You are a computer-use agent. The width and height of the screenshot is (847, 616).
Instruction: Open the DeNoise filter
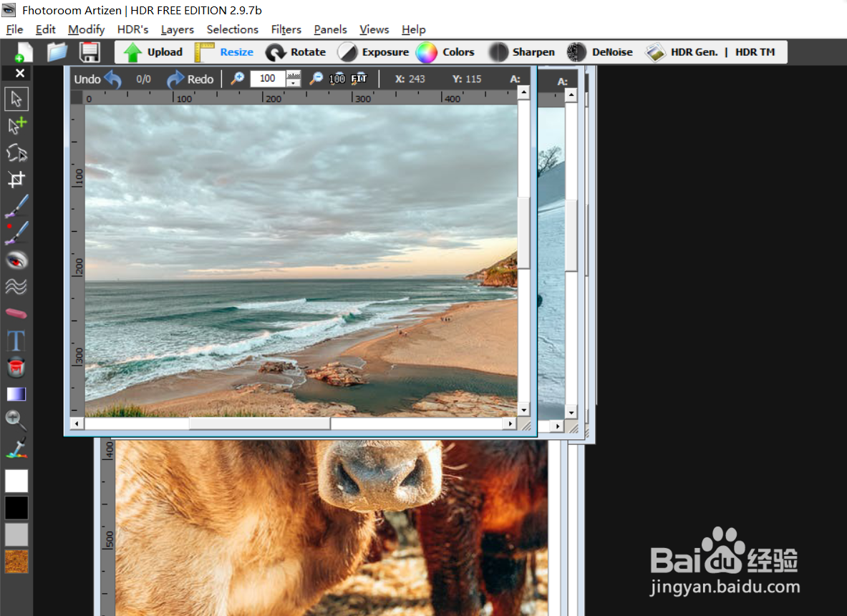pyautogui.click(x=599, y=52)
